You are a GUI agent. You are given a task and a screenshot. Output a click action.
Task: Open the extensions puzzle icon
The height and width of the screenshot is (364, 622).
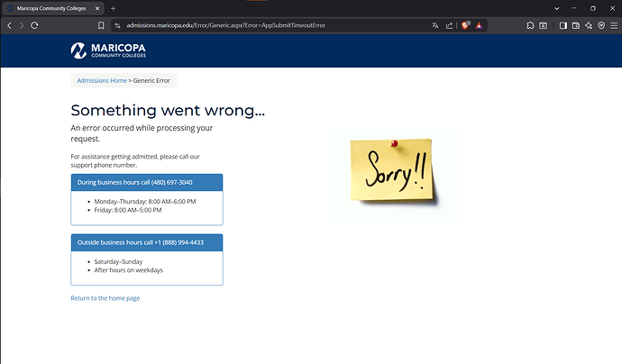tap(530, 25)
